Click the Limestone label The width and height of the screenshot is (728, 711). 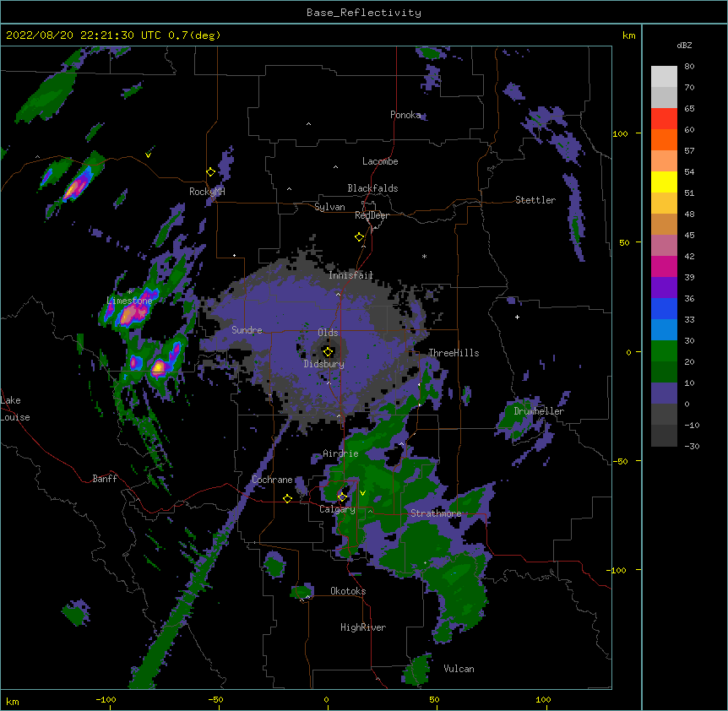tap(129, 301)
